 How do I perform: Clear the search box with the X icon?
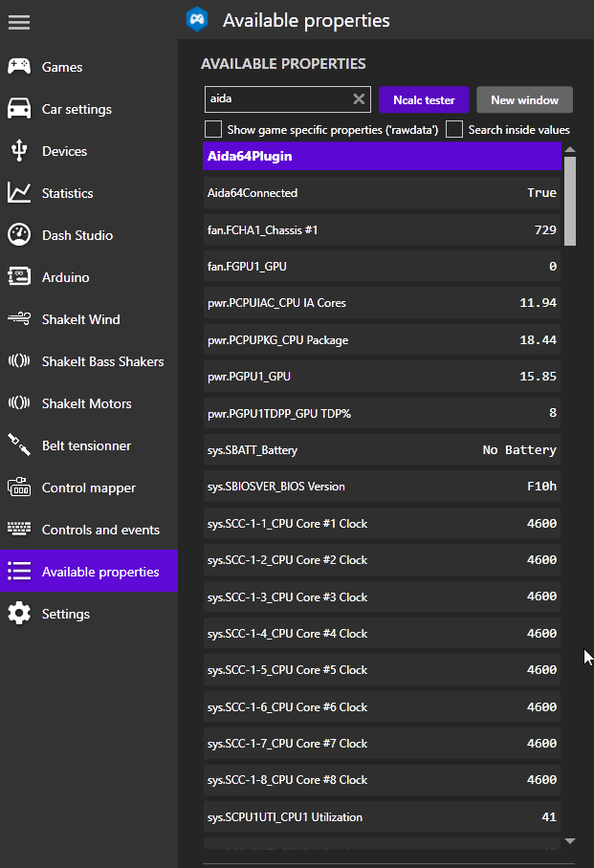[358, 98]
